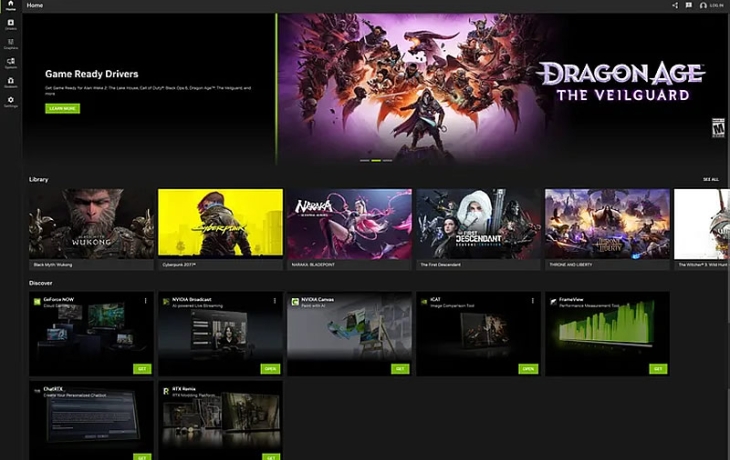
Task: Click the ICAT card title
Action: 435,299
